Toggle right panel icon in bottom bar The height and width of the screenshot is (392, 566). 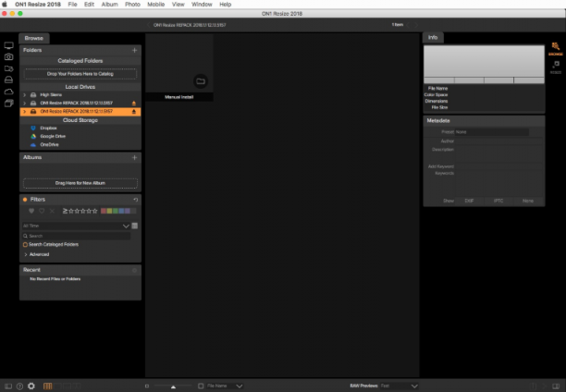556,386
